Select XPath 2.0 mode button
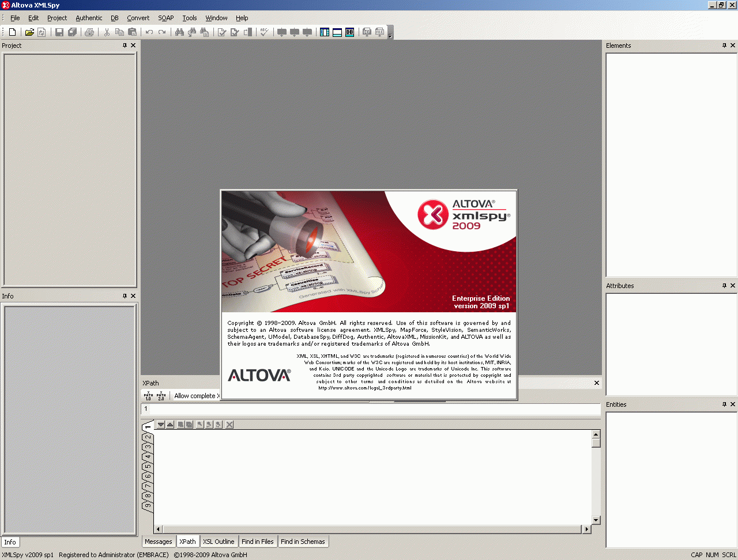Image resolution: width=738 pixels, height=560 pixels. tap(161, 396)
